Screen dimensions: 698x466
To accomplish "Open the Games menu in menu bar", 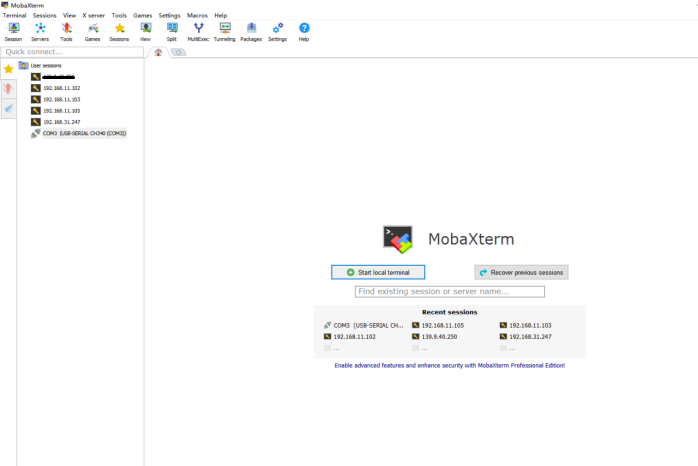I will (143, 15).
